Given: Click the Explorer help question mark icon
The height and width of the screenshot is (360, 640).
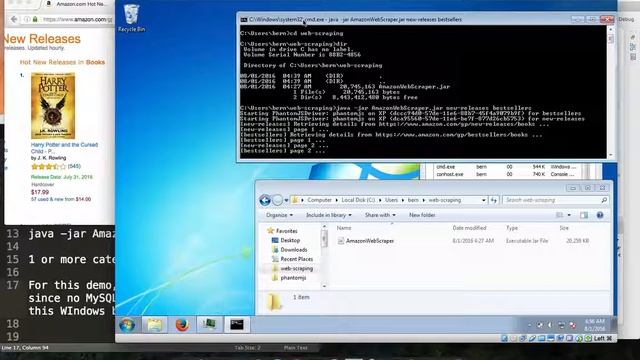Looking at the screenshot, I should 600,215.
